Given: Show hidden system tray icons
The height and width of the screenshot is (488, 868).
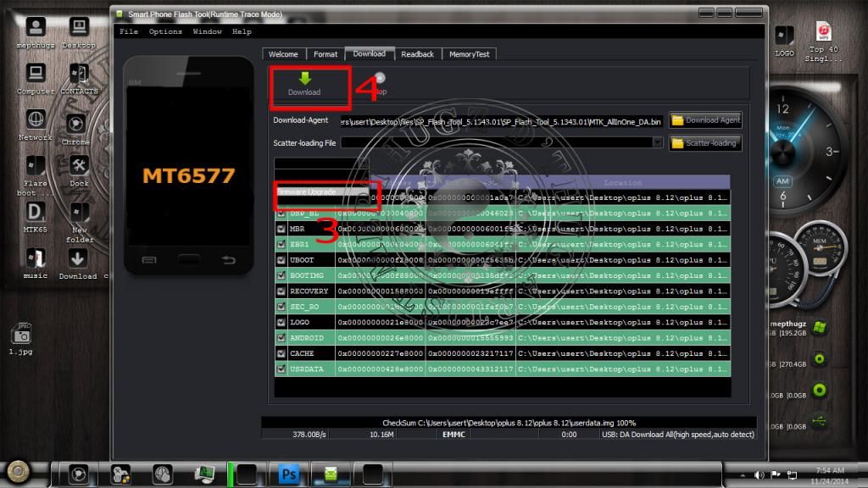Looking at the screenshot, I should (x=743, y=474).
